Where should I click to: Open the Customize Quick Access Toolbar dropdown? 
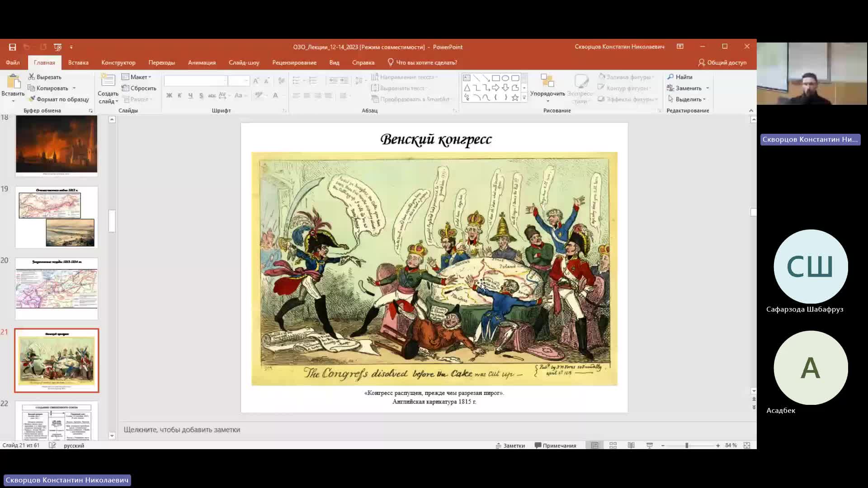(x=71, y=47)
